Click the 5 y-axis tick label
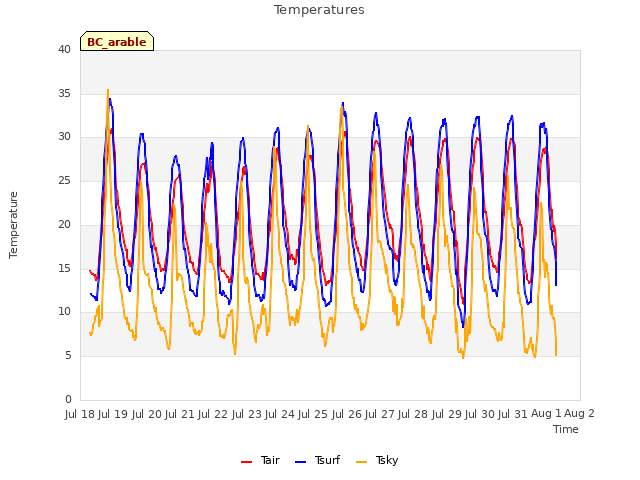The height and width of the screenshot is (480, 640). click(68, 356)
